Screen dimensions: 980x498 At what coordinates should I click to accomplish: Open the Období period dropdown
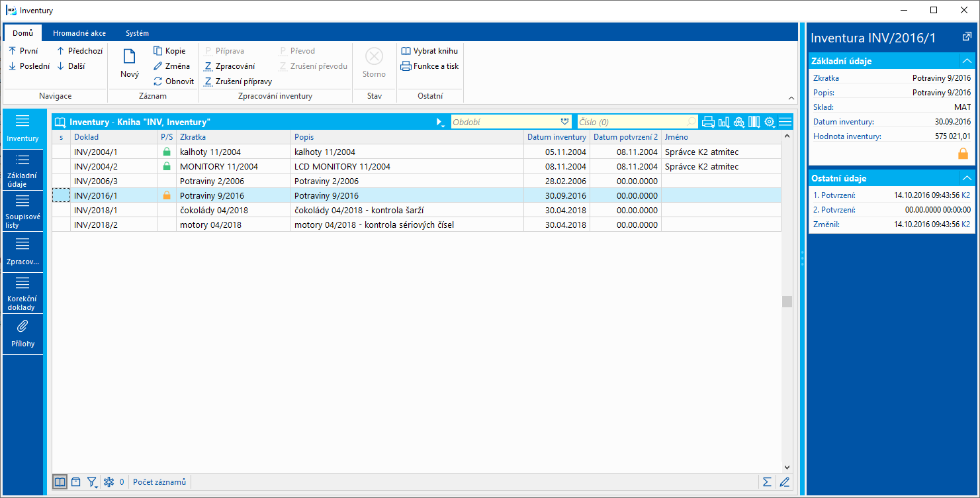pos(564,122)
